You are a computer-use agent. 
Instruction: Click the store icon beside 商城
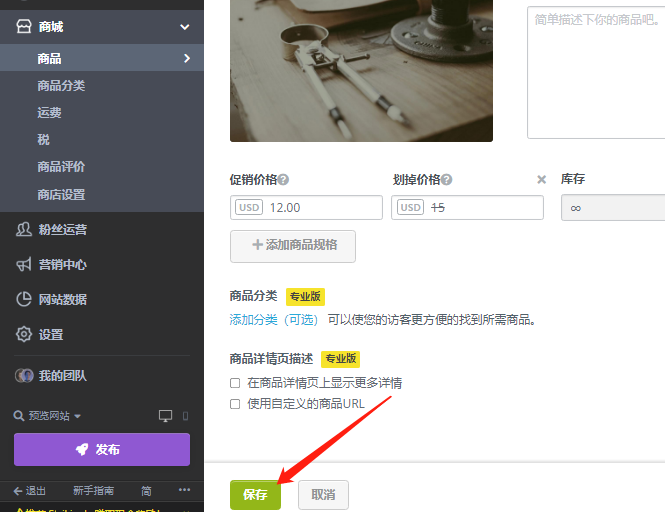tap(24, 26)
